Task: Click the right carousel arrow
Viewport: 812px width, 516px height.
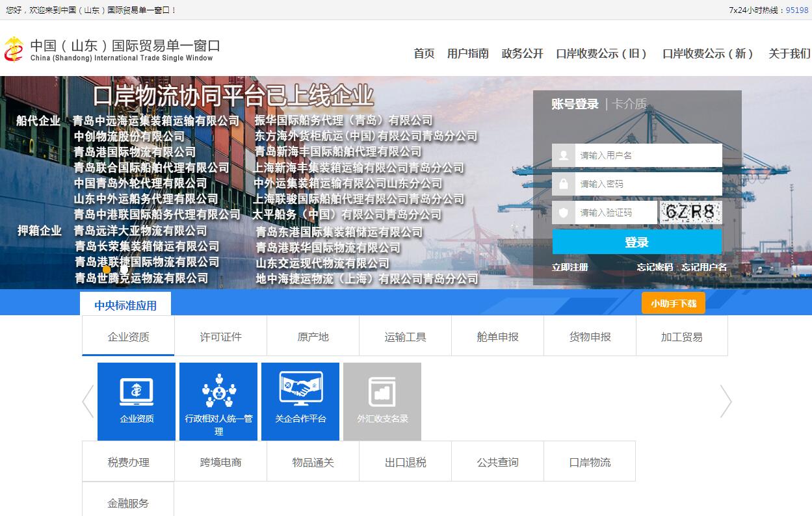Action: click(x=726, y=401)
